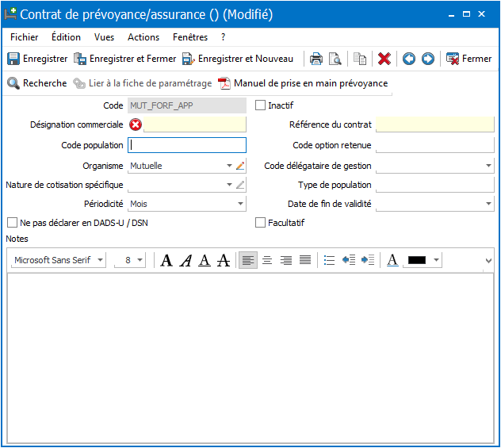This screenshot has height=448, width=501.
Task: Open Manuel de prise en main prévoyance
Action: click(x=303, y=83)
